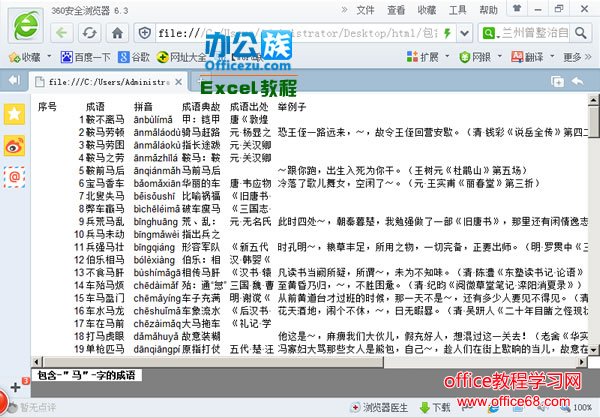
Task: Click the 成语典故 column header
Action: 201,107
